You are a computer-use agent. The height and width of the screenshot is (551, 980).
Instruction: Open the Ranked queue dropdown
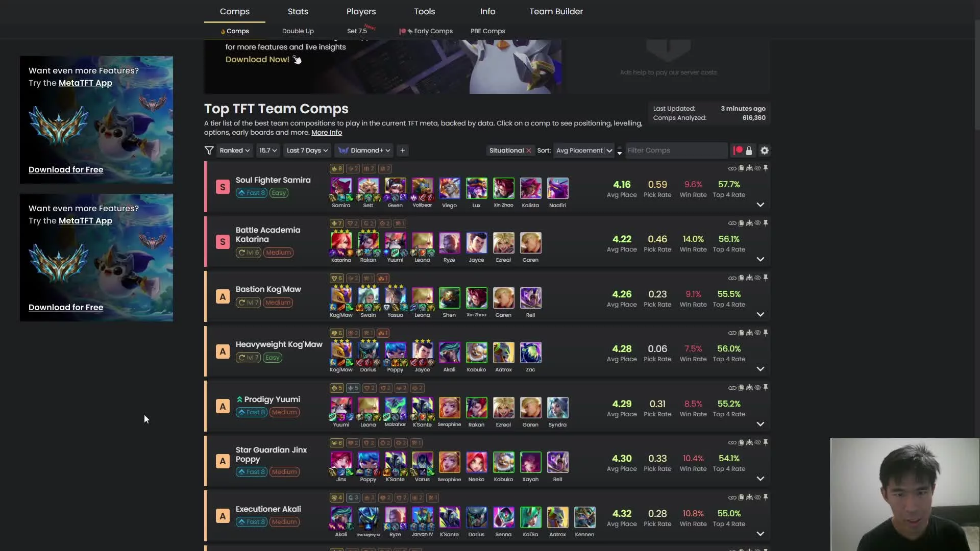coord(234,151)
